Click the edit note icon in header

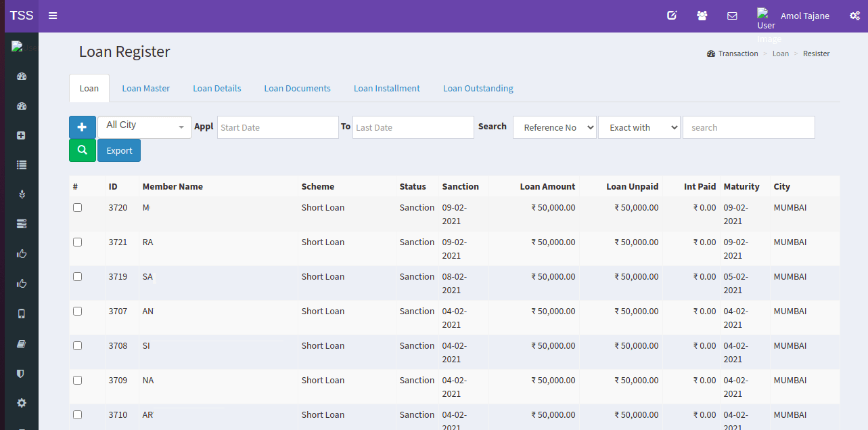click(672, 16)
